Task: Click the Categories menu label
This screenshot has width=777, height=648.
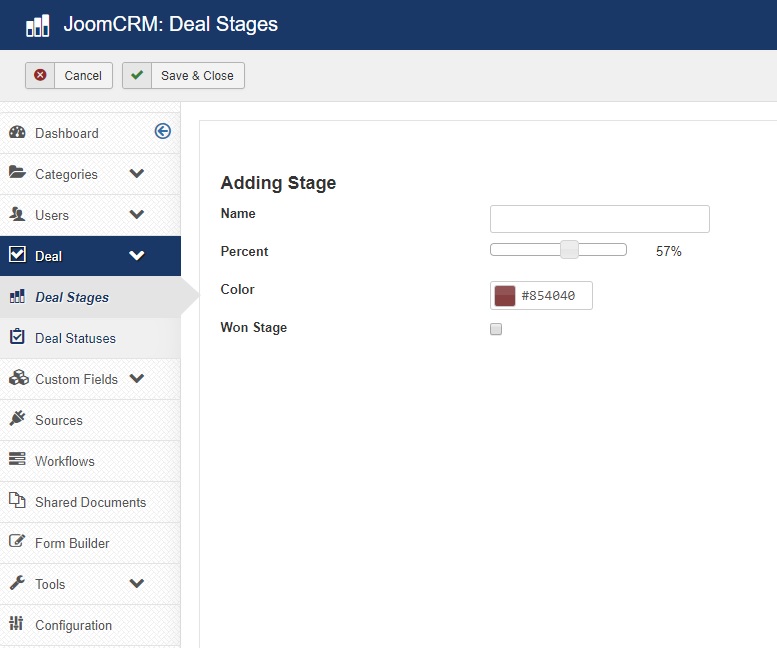Action: click(x=66, y=174)
